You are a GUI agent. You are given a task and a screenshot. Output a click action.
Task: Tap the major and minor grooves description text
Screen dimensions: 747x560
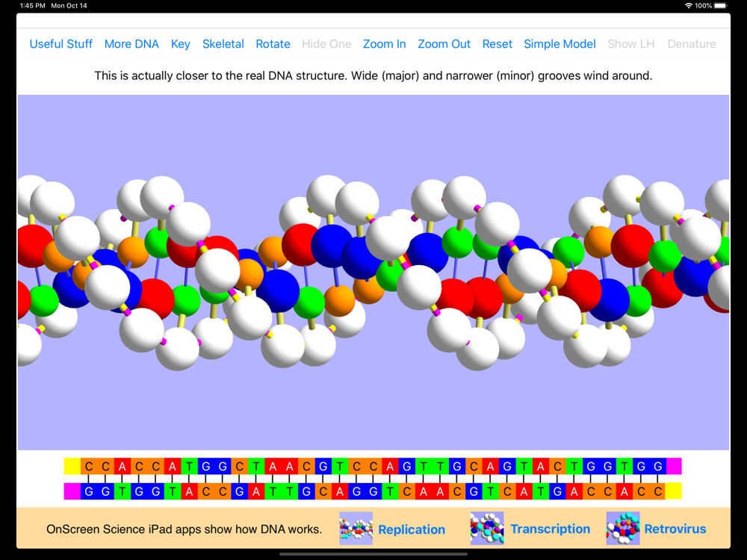pyautogui.click(x=373, y=75)
